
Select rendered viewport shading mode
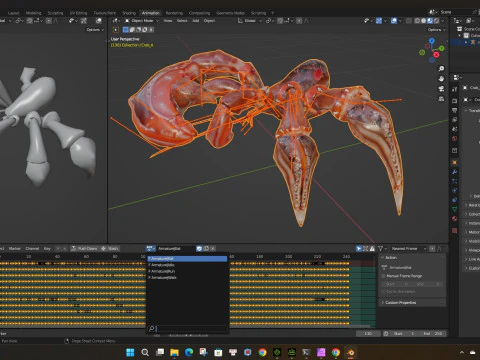(x=436, y=21)
